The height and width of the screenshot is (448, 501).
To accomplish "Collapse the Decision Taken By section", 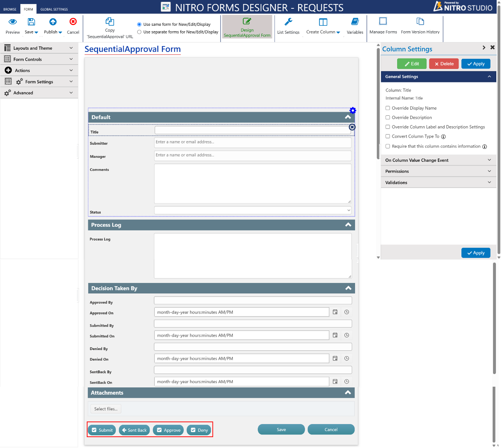I will click(x=348, y=288).
